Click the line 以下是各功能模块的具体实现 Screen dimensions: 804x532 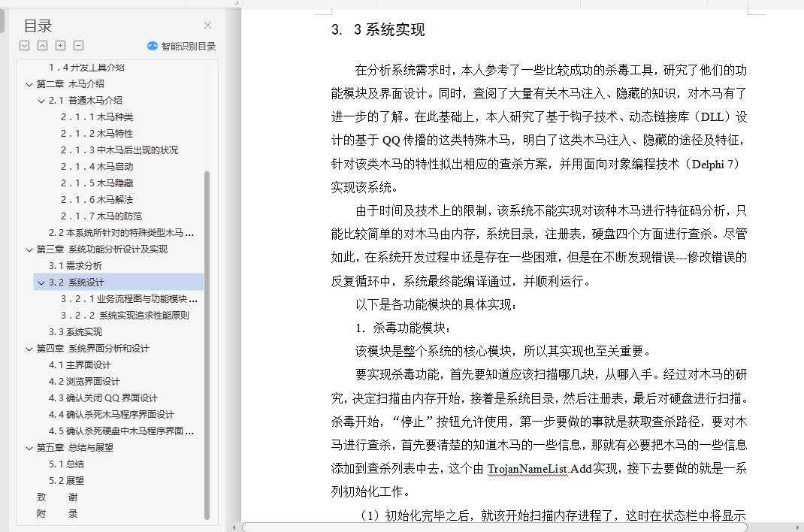[436, 305]
